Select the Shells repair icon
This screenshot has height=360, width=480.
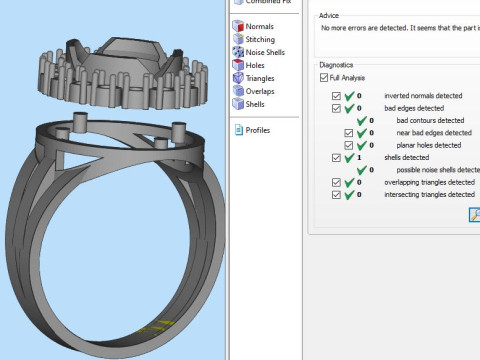coord(238,104)
